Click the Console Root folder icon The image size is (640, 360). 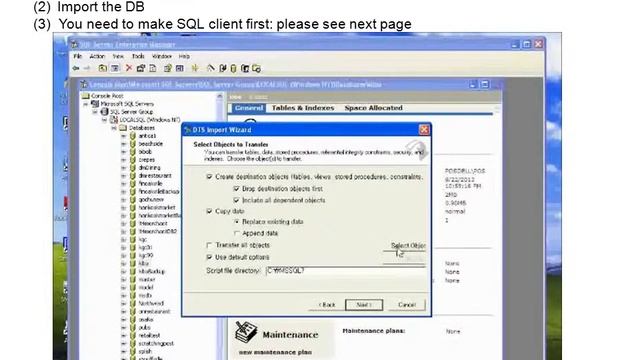(86, 96)
